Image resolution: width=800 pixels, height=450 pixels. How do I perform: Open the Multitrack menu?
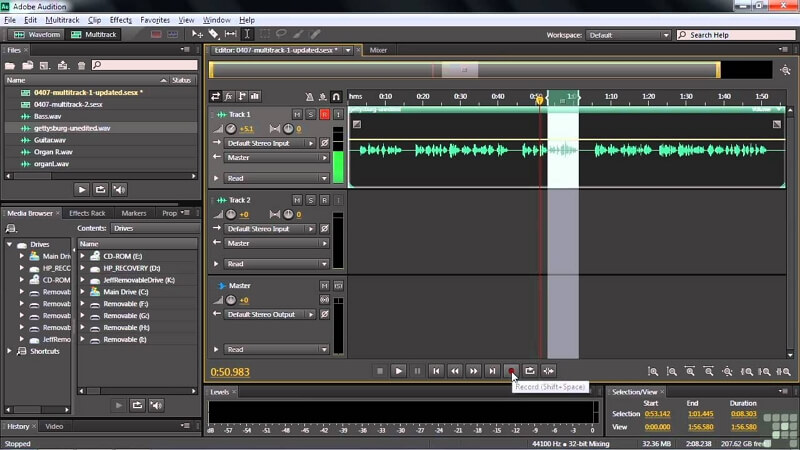[62, 20]
